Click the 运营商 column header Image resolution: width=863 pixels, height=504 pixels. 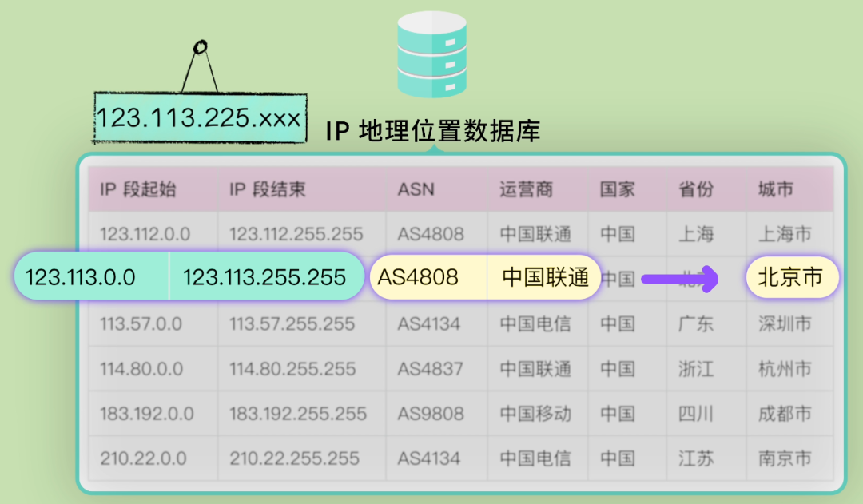527,189
